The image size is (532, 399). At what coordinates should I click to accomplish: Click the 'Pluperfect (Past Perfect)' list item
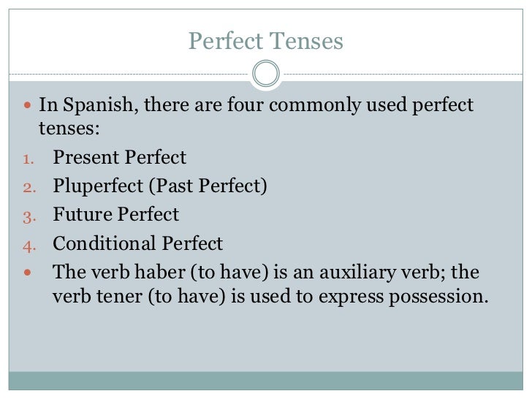[160, 186]
